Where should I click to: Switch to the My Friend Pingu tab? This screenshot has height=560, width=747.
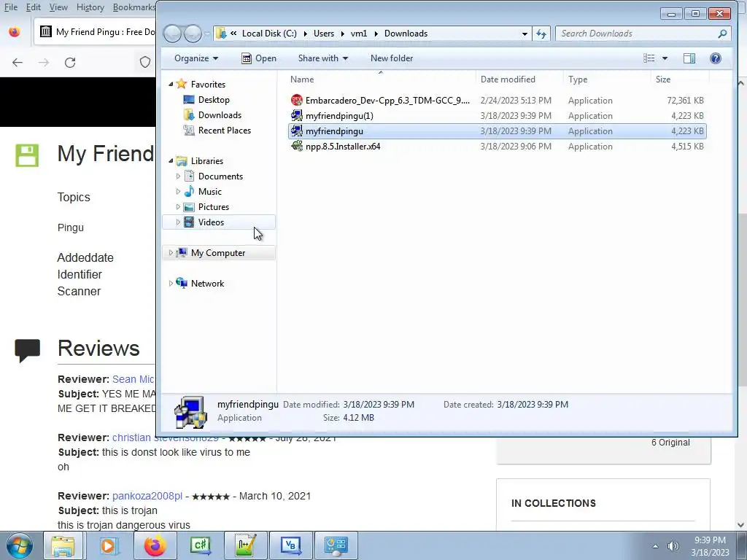[96, 32]
